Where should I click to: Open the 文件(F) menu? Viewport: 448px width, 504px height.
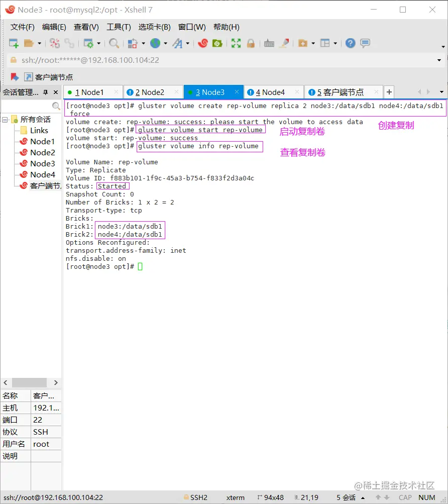23,27
